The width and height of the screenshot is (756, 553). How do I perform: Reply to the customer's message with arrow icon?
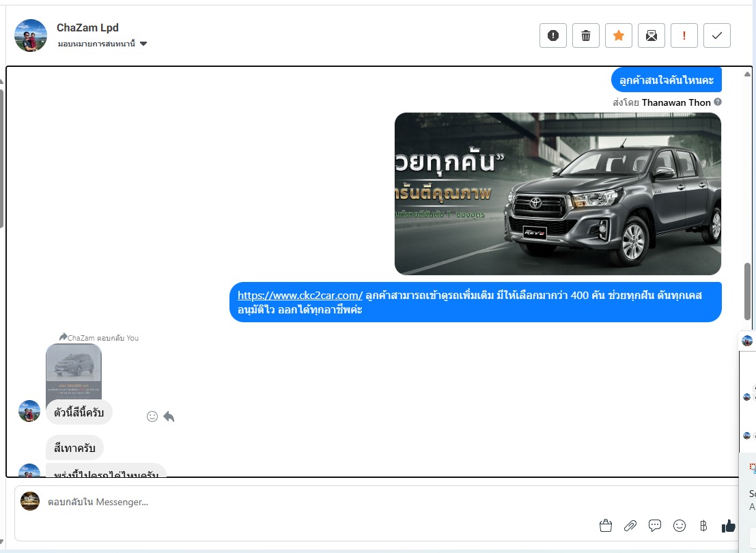[169, 416]
